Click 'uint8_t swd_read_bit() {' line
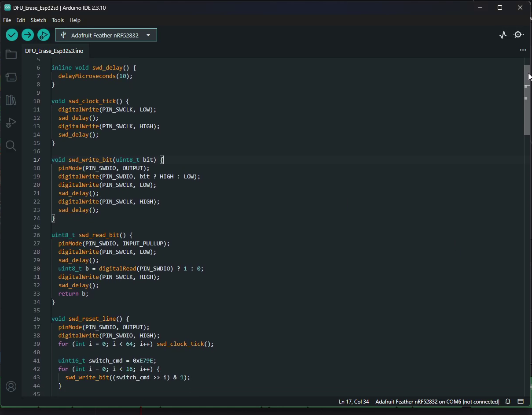 click(x=92, y=235)
